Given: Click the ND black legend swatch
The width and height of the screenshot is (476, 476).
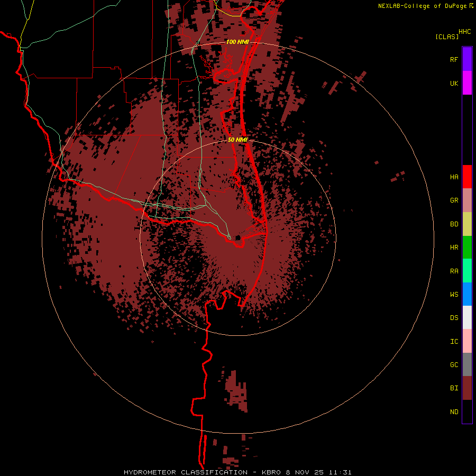Looking at the screenshot, I should 467,411.
